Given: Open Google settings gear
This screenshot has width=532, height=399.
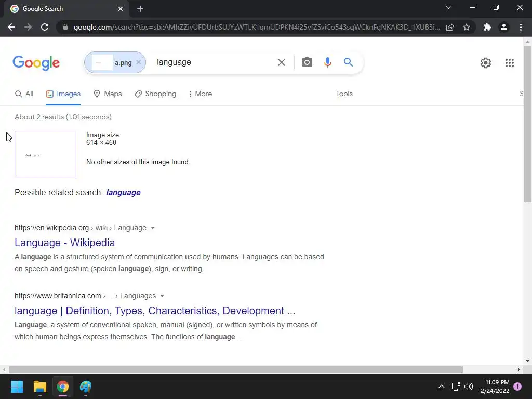Looking at the screenshot, I should point(486,63).
